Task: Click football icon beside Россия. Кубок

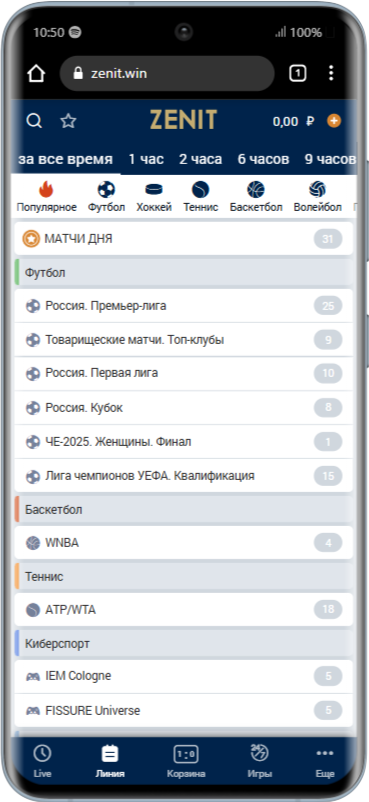Action: [x=33, y=408]
